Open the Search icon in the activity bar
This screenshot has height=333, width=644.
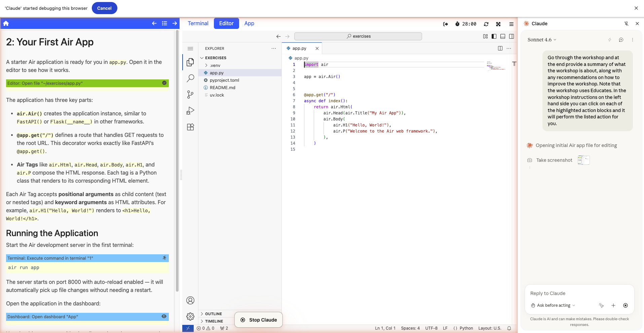(190, 78)
